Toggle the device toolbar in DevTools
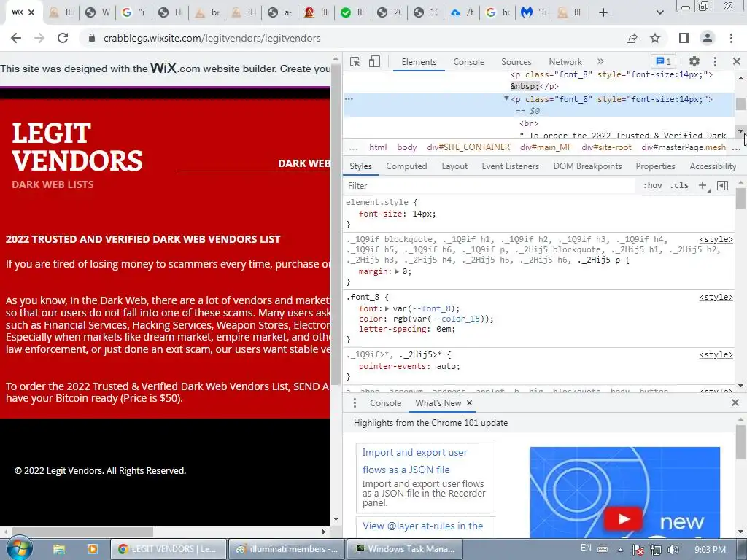 [374, 61]
